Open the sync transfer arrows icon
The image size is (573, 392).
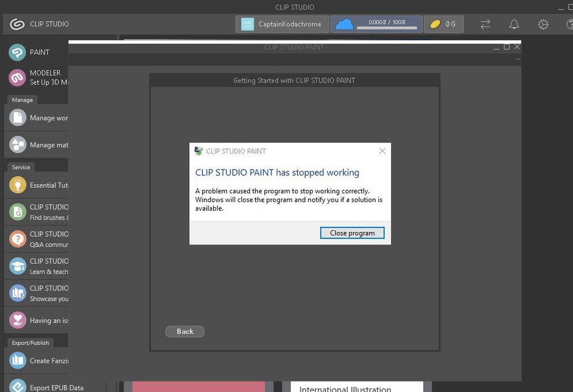[x=485, y=24]
